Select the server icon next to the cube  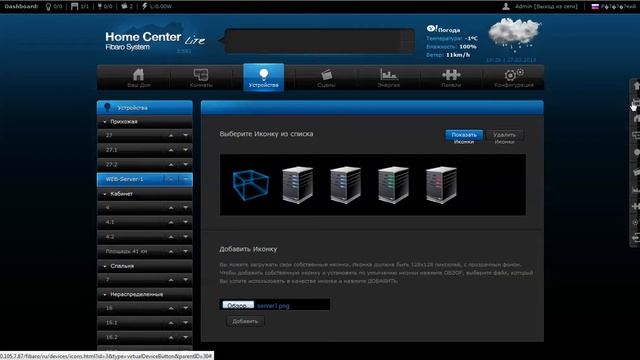[x=298, y=185]
